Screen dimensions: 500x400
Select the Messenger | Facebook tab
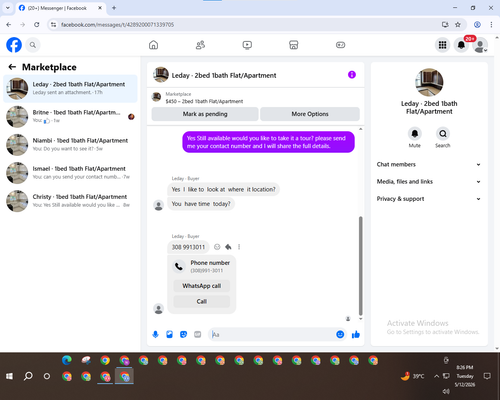click(61, 8)
